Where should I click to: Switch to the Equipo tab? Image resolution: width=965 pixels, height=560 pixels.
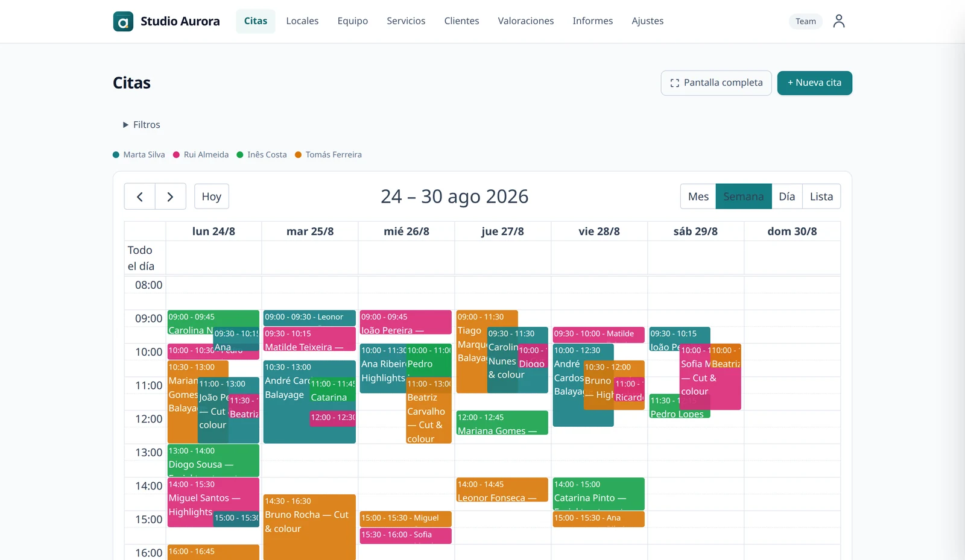coord(353,21)
